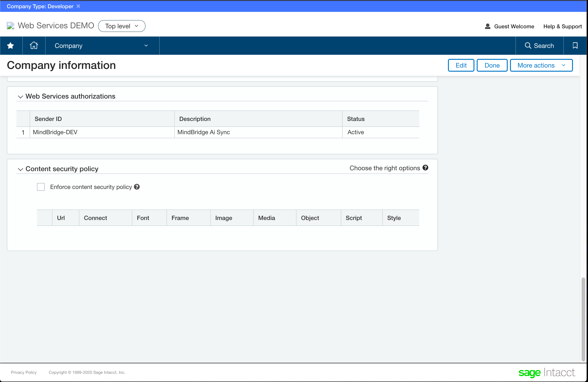This screenshot has width=588, height=382.
Task: Click the Active status cell
Action: tap(381, 132)
